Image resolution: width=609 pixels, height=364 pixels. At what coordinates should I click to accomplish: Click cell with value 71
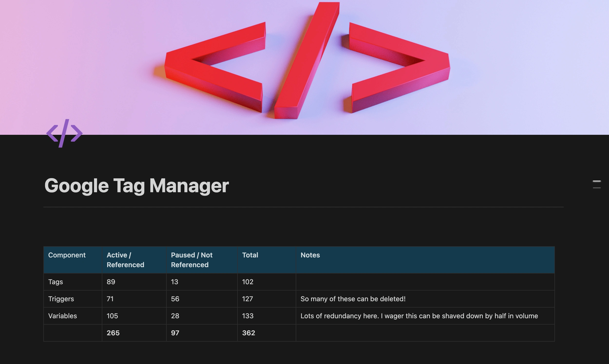[134, 299]
